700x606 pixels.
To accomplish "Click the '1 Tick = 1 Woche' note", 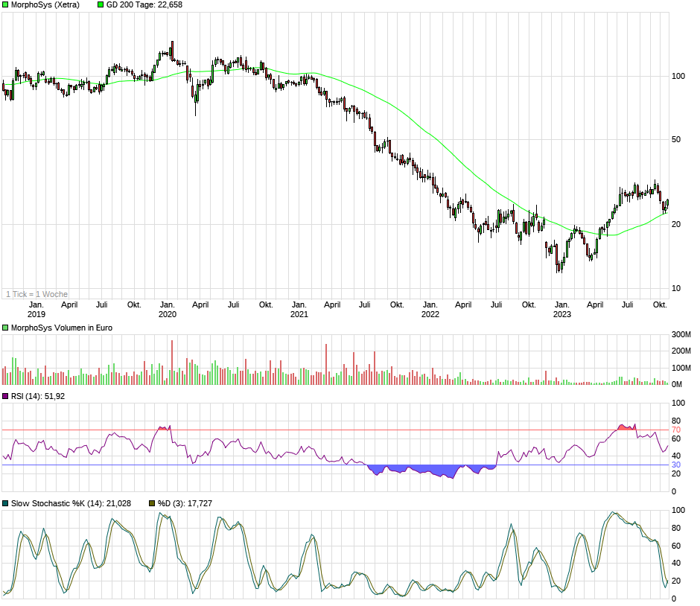I will point(36,294).
